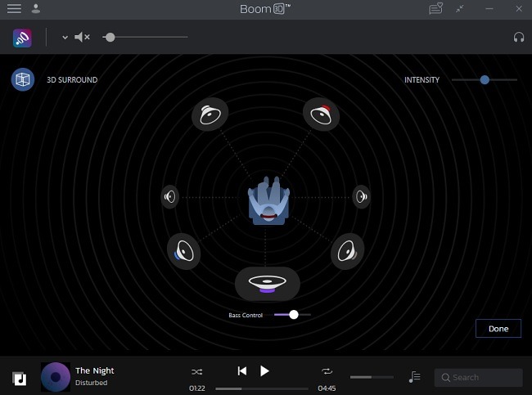
Task: Click the total duration 04:45
Action: (x=327, y=388)
